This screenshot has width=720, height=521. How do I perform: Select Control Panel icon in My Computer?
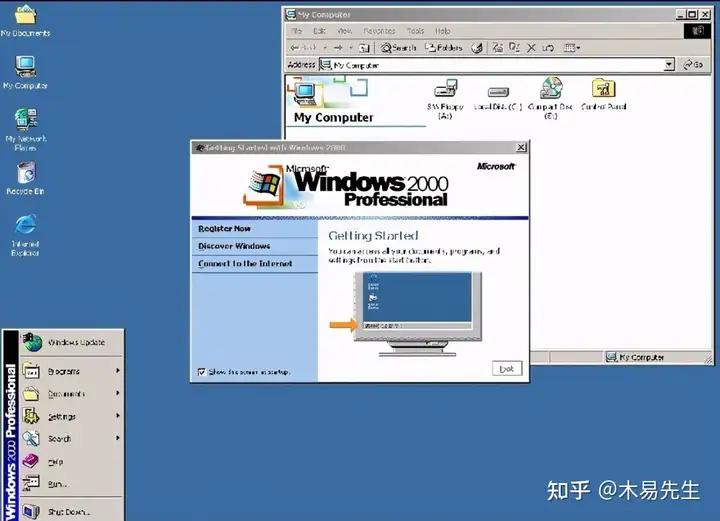pyautogui.click(x=603, y=95)
